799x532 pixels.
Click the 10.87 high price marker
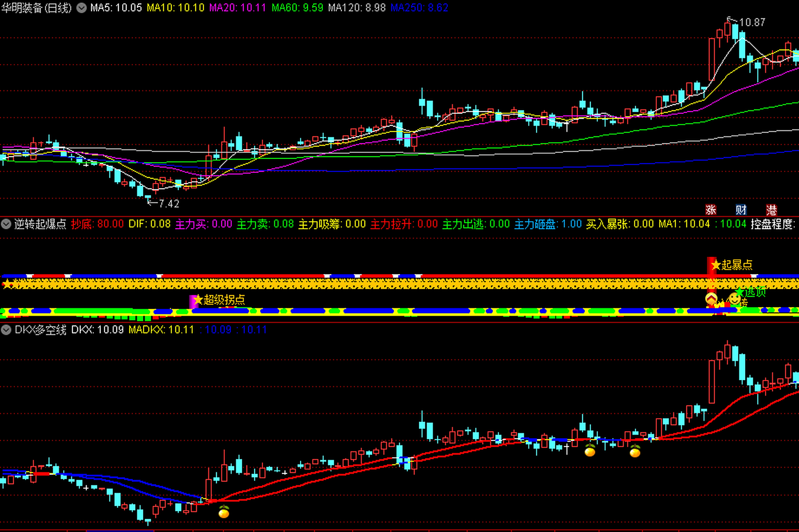752,22
